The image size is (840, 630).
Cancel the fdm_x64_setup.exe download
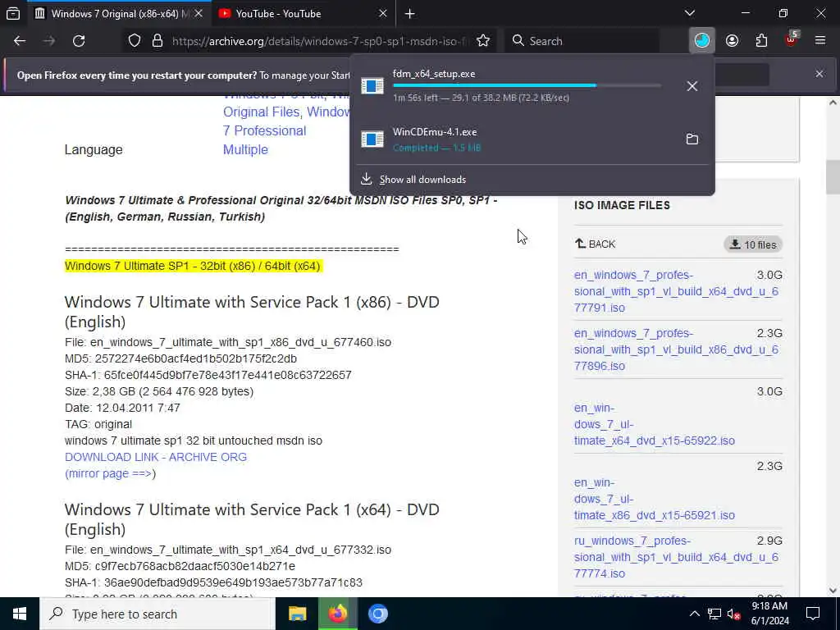click(x=692, y=85)
